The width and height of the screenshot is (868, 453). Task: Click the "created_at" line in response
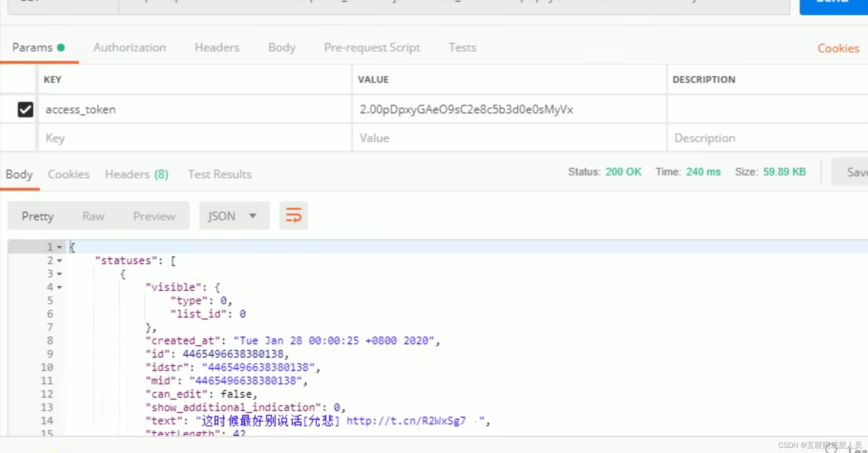point(292,341)
